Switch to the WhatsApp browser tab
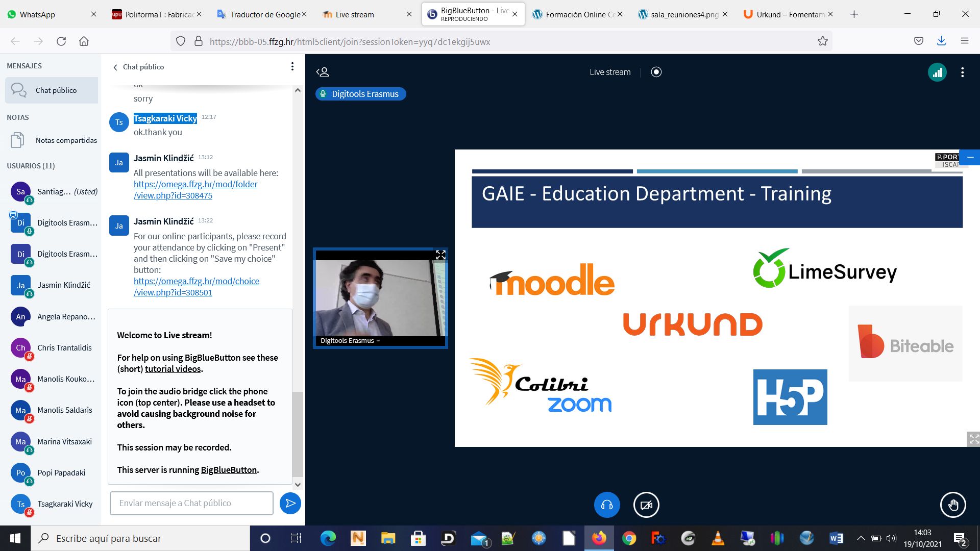The height and width of the screenshot is (551, 980). (x=37, y=14)
